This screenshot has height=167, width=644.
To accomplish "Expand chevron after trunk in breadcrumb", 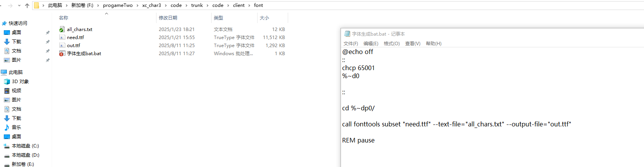I will tap(207, 5).
